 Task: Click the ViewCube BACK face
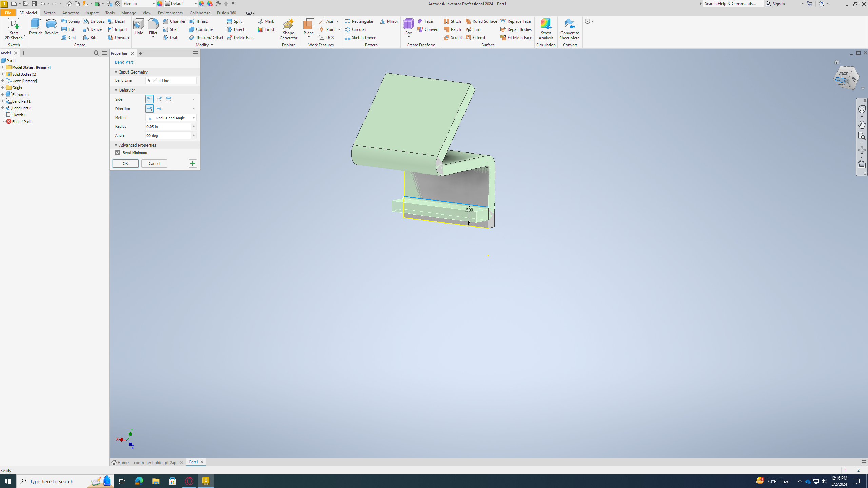[x=843, y=74]
